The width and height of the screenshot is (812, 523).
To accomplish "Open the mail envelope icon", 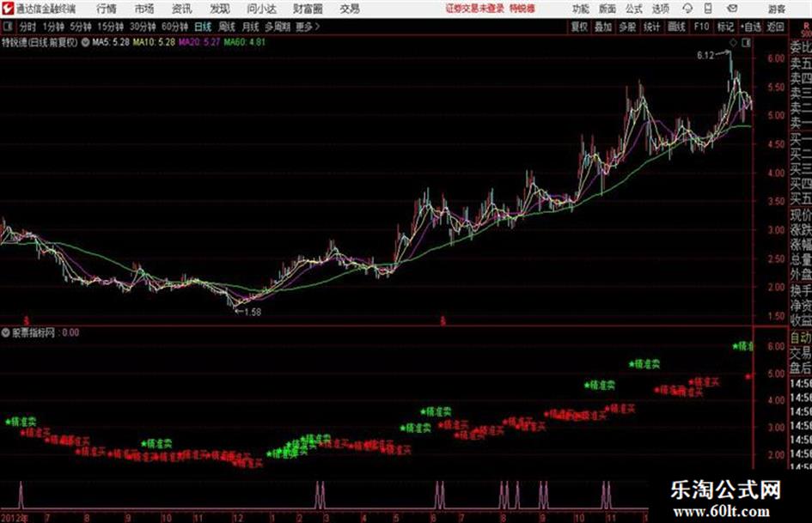I will click(732, 9).
